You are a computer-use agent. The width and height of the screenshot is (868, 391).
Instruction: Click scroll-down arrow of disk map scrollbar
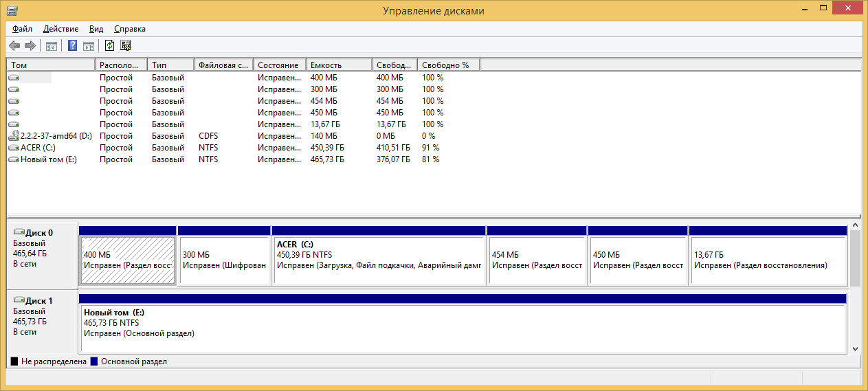855,349
